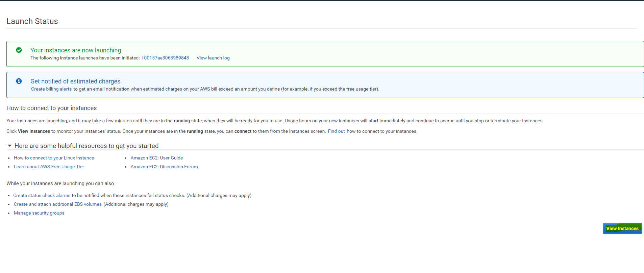Click the 'How to connect to your instances' heading
The height and width of the screenshot is (273, 644).
pyautogui.click(x=51, y=108)
